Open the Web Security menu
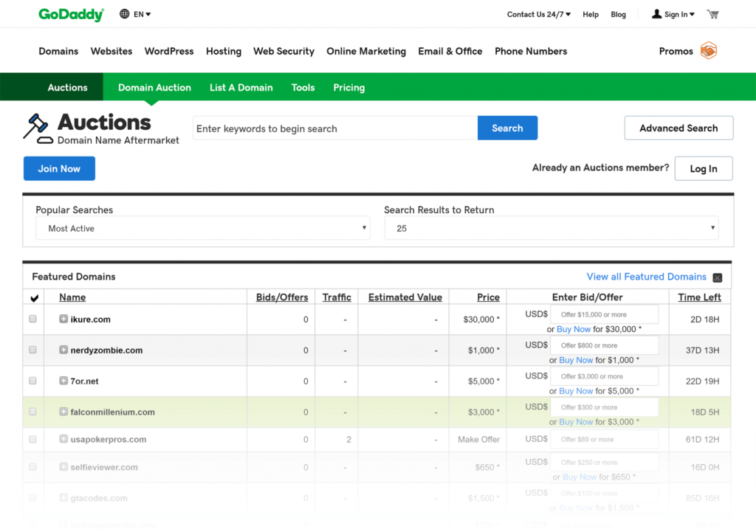 [x=283, y=51]
